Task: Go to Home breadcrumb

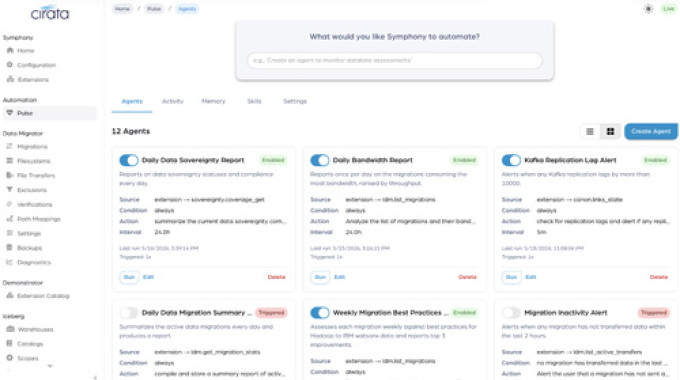Action: click(123, 9)
